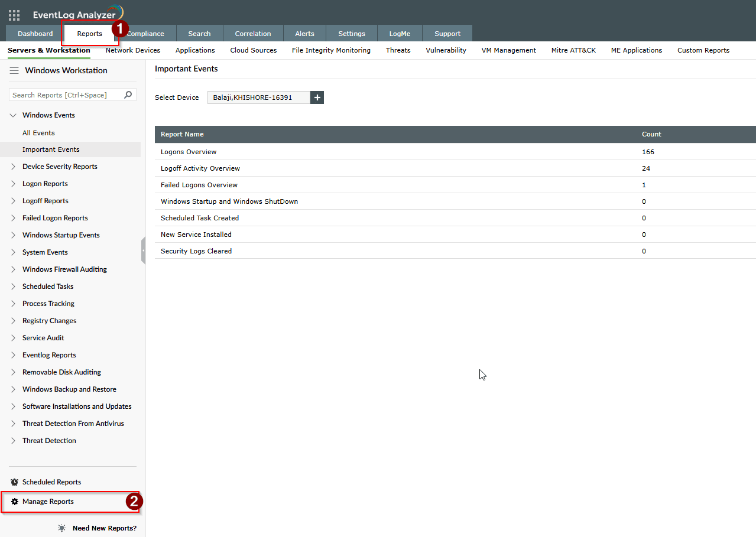Open Failed Logons Overview report
756x537 pixels.
pyautogui.click(x=199, y=185)
